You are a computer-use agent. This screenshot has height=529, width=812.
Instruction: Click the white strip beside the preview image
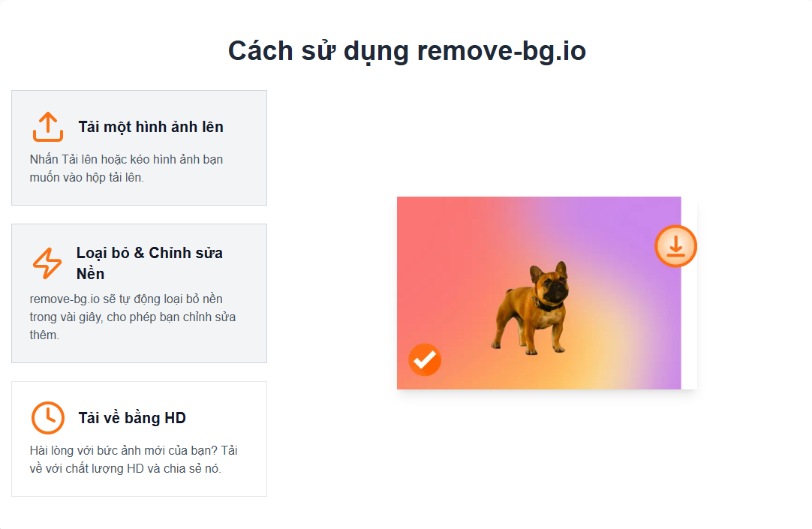(689, 326)
